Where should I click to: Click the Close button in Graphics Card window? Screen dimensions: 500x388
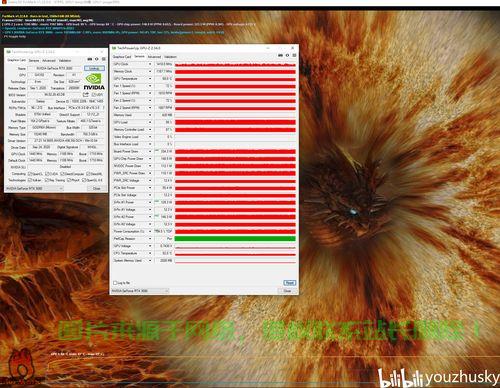tap(97, 189)
